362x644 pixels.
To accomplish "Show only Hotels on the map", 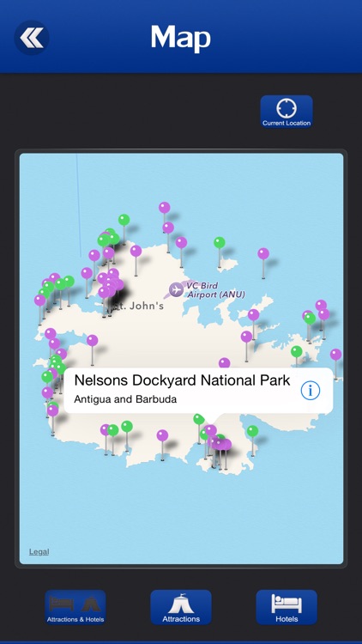I will 287,607.
